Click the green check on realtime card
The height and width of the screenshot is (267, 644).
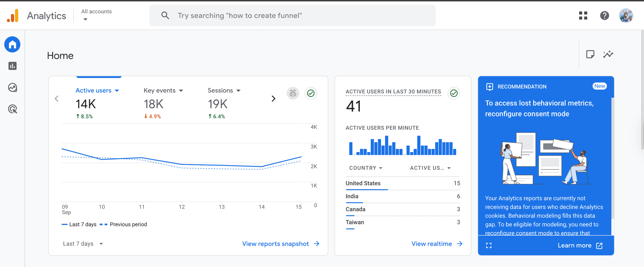coord(454,93)
